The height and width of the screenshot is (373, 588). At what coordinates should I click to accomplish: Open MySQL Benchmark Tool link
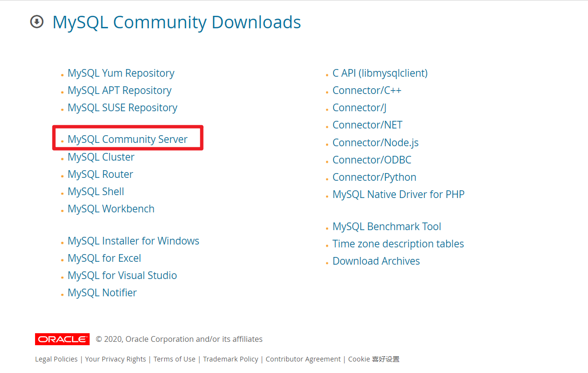(387, 227)
